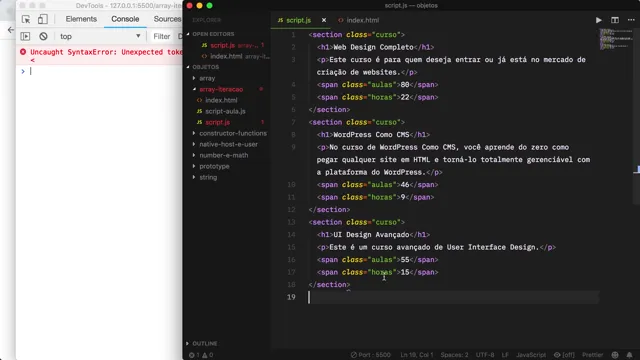This screenshot has width=640, height=360.
Task: Run code with the play icon in VS Code
Action: tap(598, 20)
